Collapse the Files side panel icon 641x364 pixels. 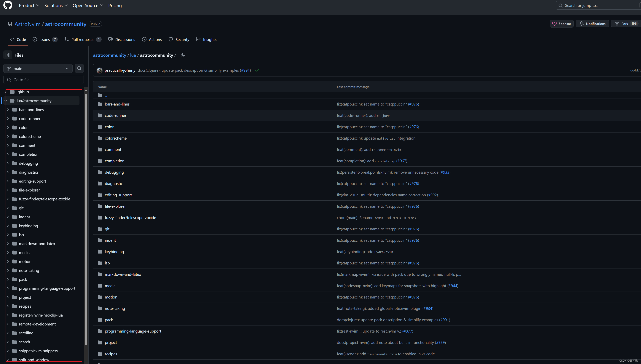click(x=8, y=55)
